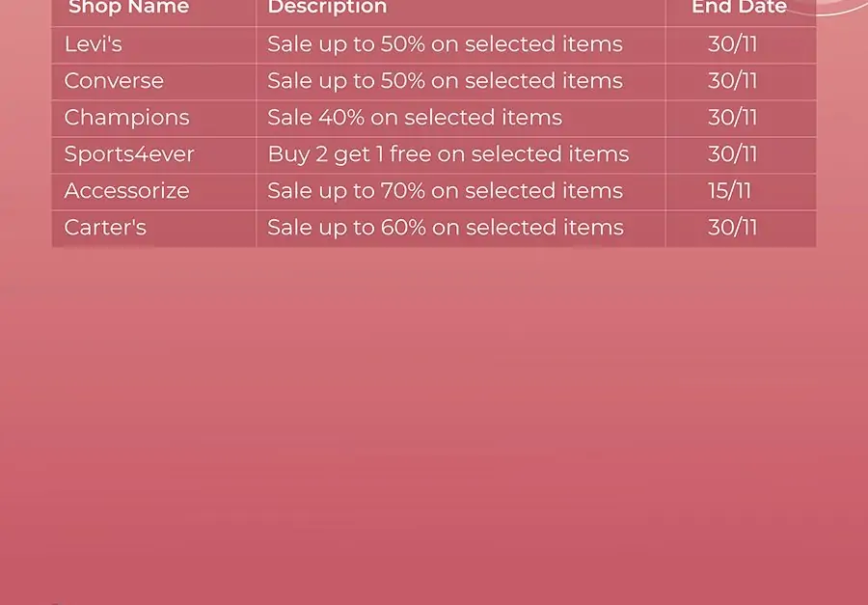
Task: Click the Sale 40% on selected items description
Action: [415, 118]
